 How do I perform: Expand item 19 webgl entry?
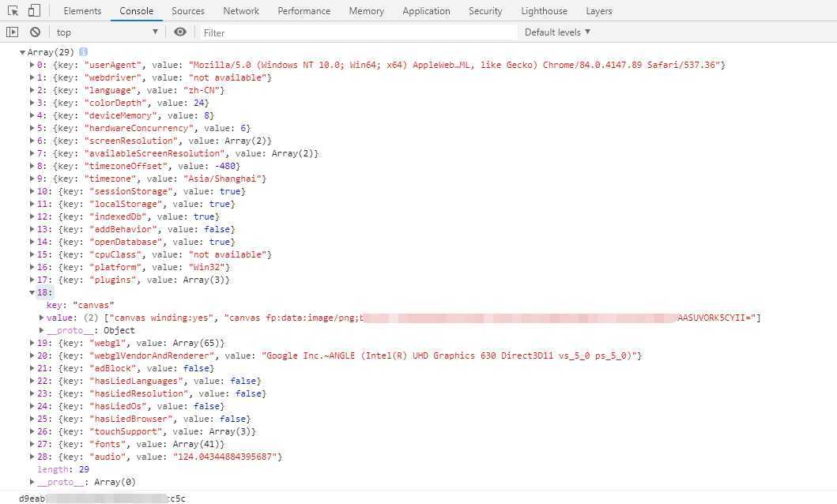(x=32, y=343)
